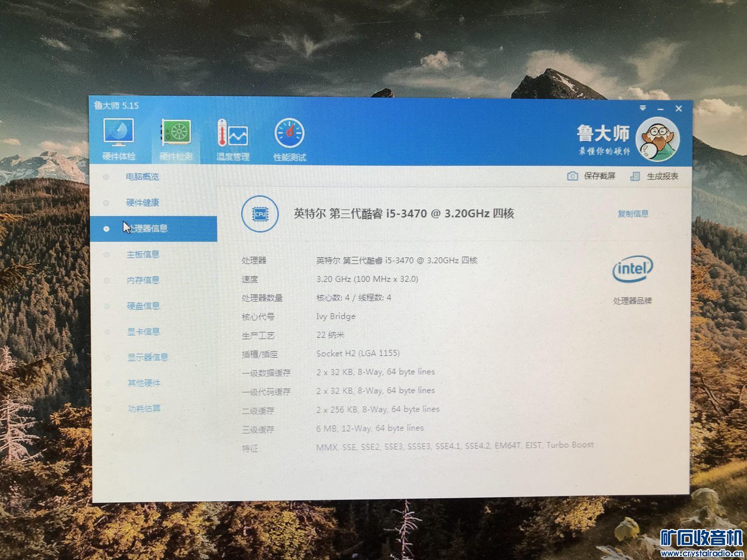747x560 pixels.
Task: Select 主板信息 in the sidebar
Action: click(143, 255)
